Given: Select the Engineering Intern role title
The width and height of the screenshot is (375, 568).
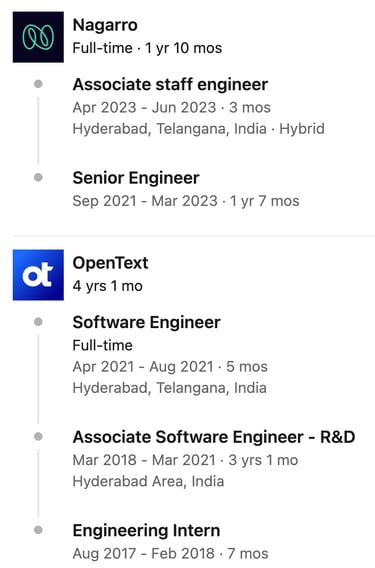Looking at the screenshot, I should click(146, 530).
